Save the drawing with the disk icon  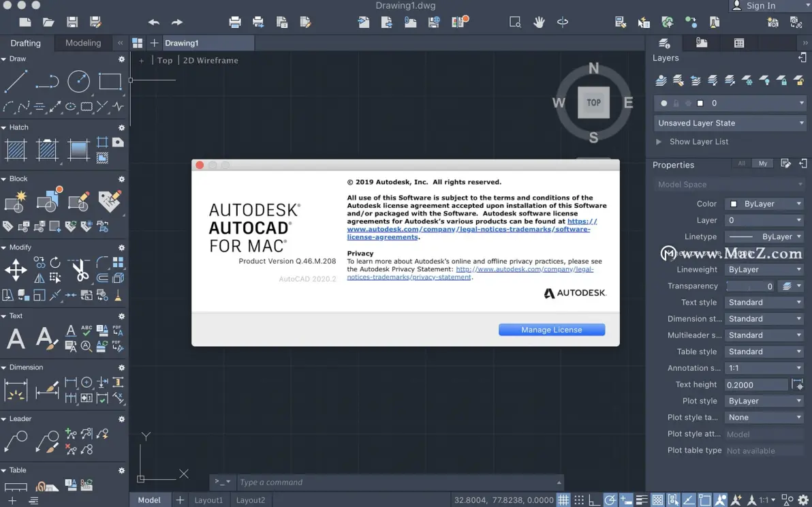(72, 22)
